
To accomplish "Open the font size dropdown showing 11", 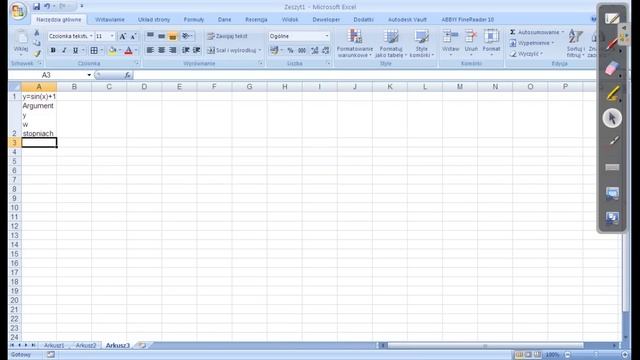I will tap(112, 36).
